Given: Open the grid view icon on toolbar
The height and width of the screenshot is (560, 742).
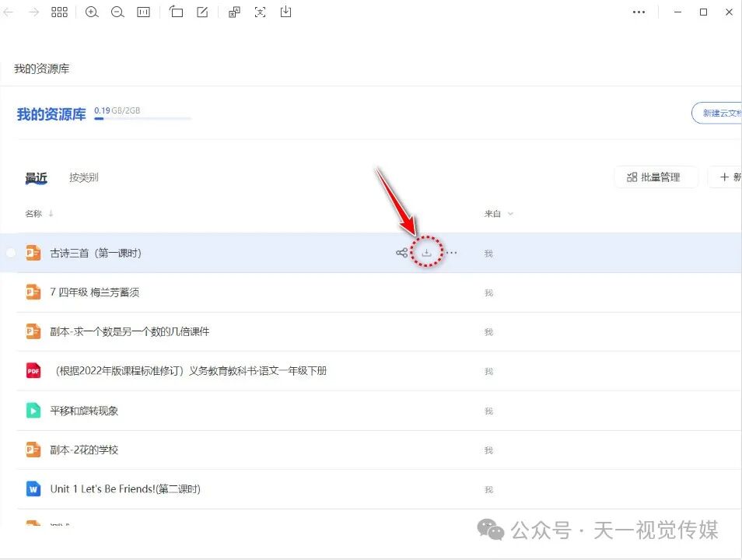Looking at the screenshot, I should [59, 12].
